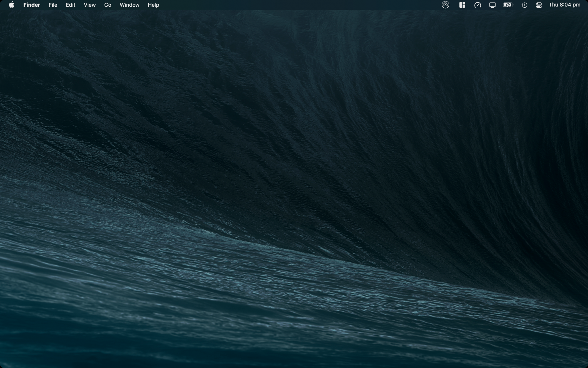Open the Apple menu
Viewport: 588px width, 368px height.
click(x=11, y=5)
